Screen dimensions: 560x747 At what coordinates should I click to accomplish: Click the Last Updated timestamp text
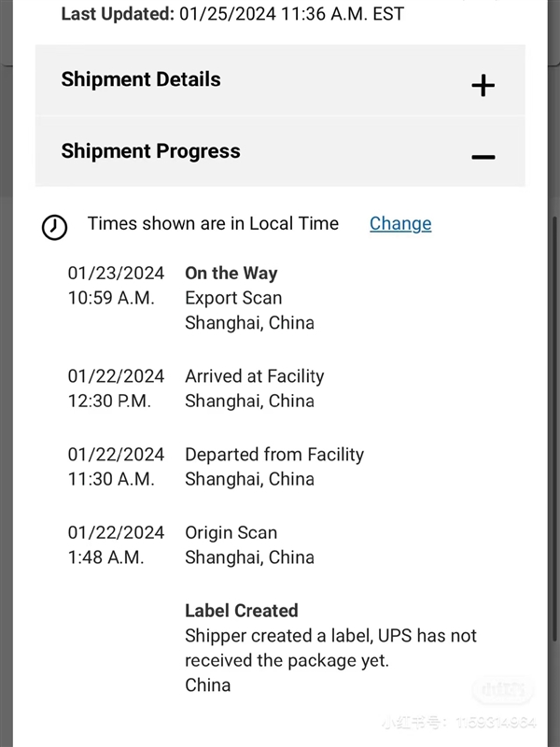click(x=232, y=14)
